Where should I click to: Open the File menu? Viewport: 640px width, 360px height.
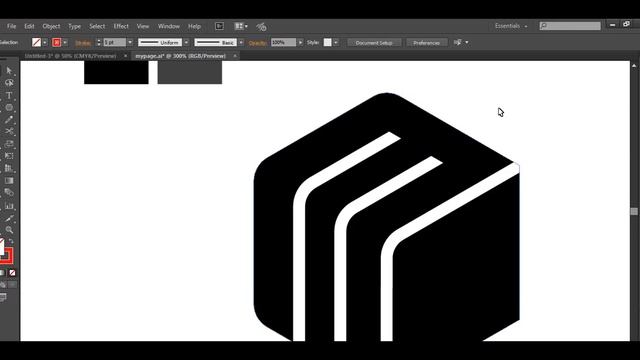click(x=11, y=26)
